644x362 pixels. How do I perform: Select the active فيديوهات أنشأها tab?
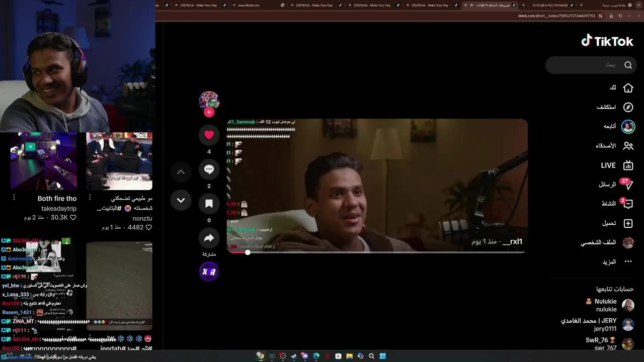tap(491, 5)
